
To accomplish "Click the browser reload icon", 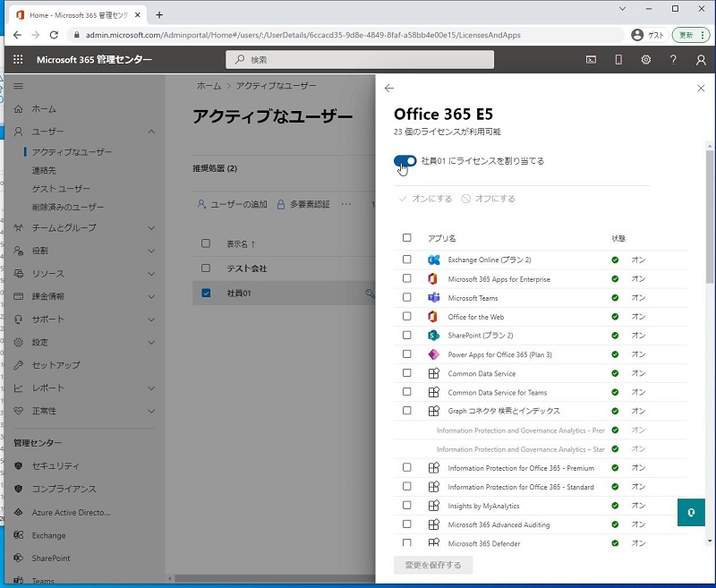I will (54, 35).
